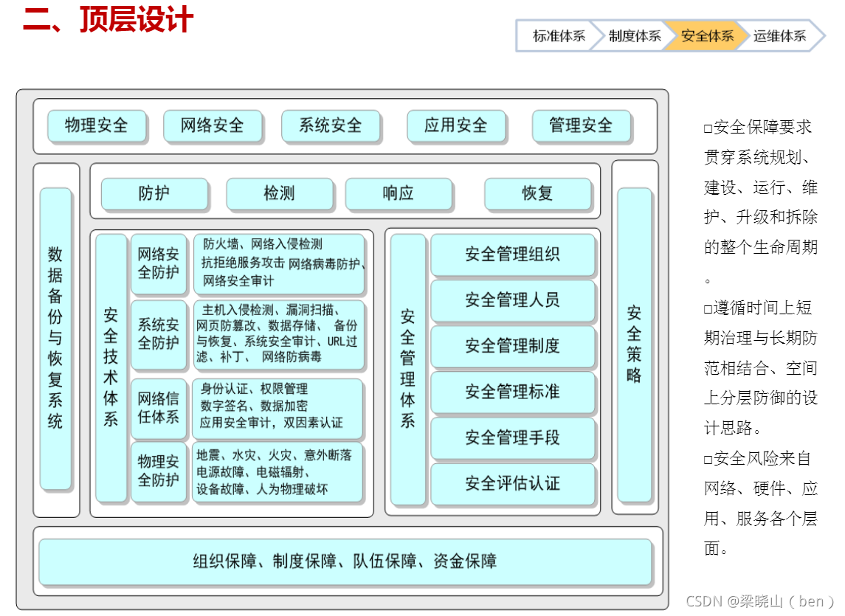
Task: Click the 响应 box
Action: [x=399, y=193]
